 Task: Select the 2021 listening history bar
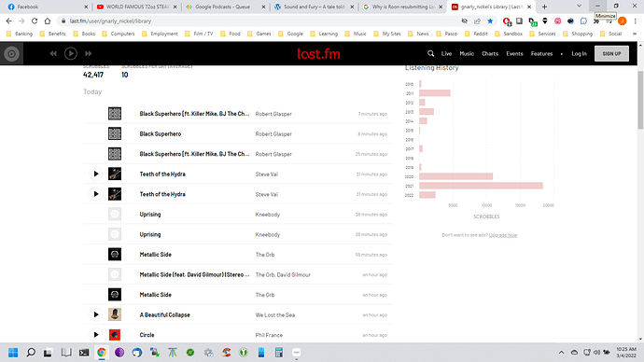[x=481, y=186]
